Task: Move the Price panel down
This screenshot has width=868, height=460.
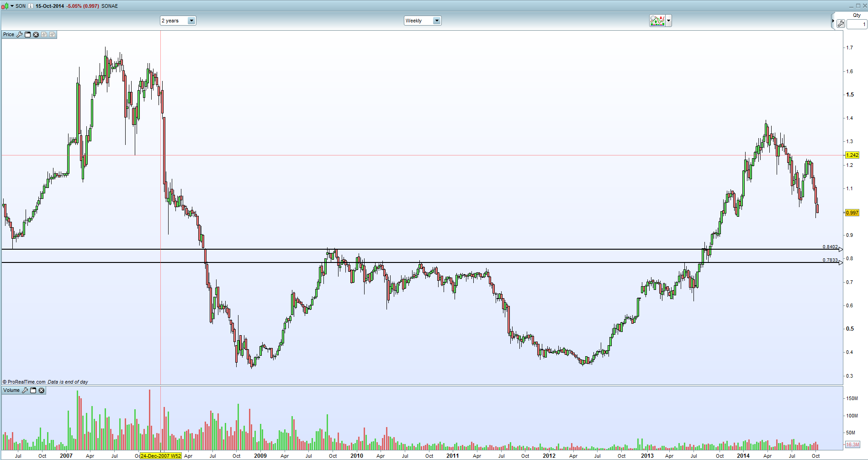Action: pos(44,34)
